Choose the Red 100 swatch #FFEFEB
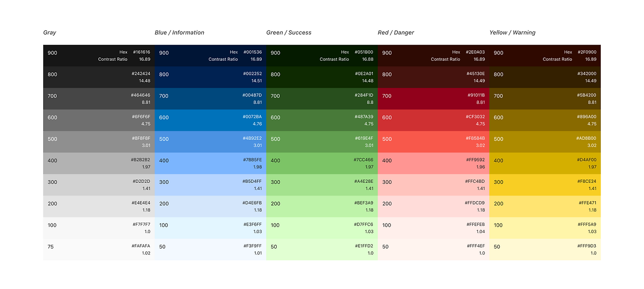The image size is (644, 289). coord(434,228)
